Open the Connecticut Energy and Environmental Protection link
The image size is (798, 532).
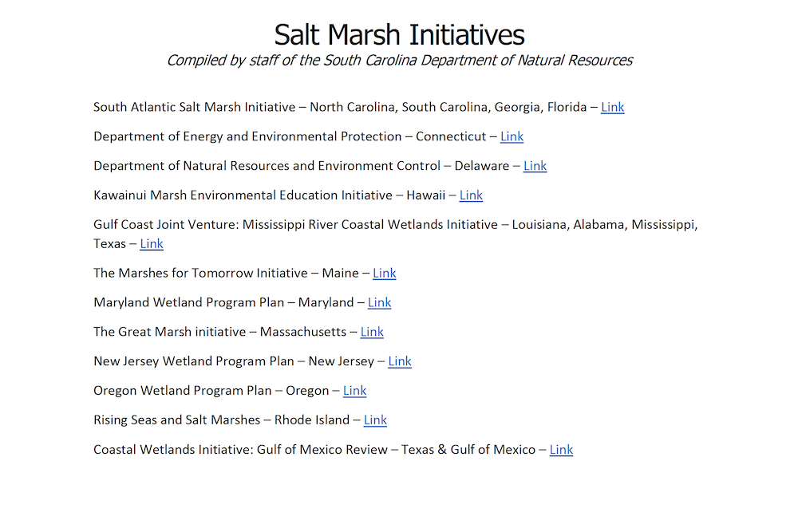[x=512, y=137]
